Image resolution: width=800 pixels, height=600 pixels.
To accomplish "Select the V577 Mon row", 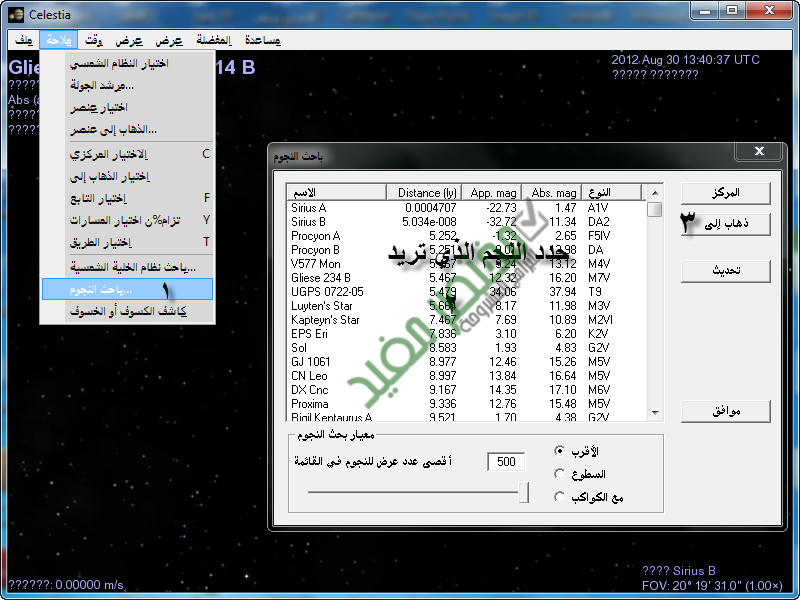I will pyautogui.click(x=466, y=264).
